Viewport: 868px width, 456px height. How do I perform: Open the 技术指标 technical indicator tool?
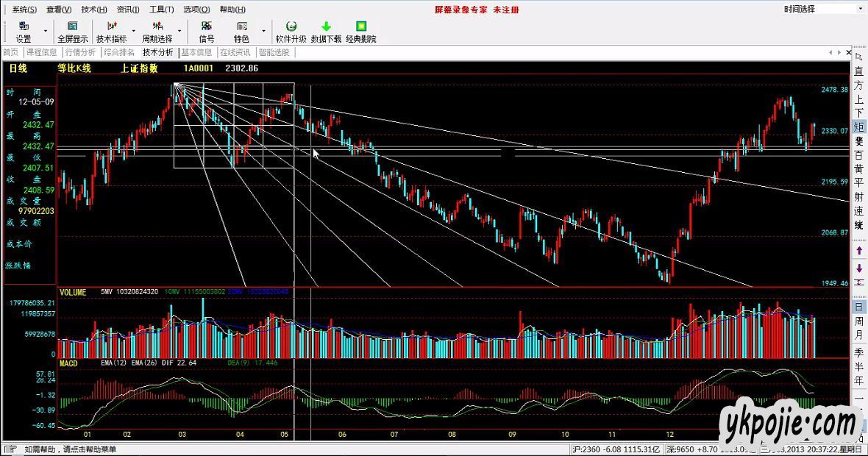(111, 31)
